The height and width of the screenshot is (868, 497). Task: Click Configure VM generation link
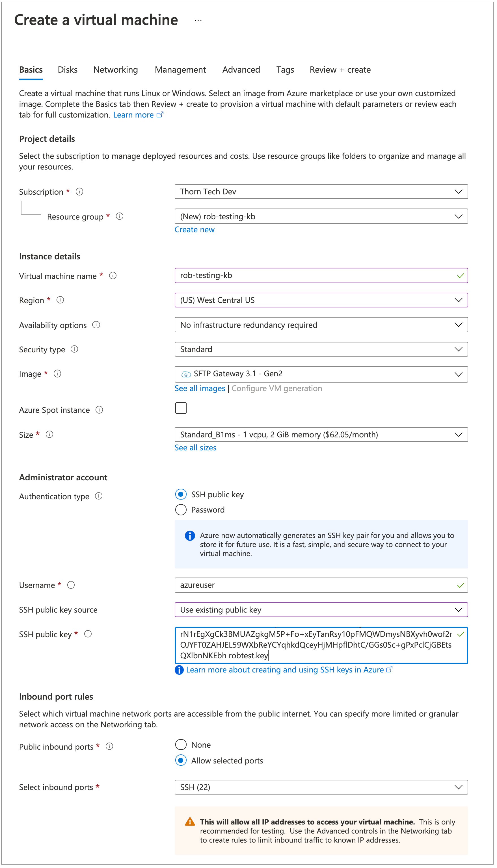click(277, 389)
